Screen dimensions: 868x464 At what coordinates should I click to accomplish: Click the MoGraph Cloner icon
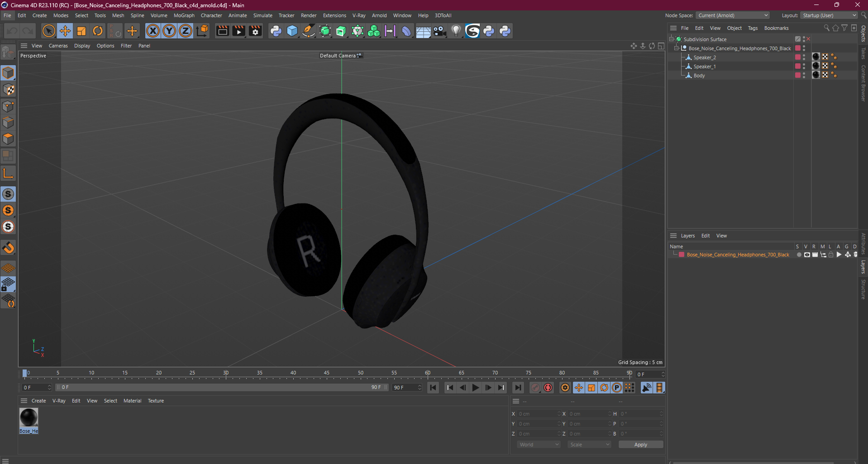(x=374, y=31)
